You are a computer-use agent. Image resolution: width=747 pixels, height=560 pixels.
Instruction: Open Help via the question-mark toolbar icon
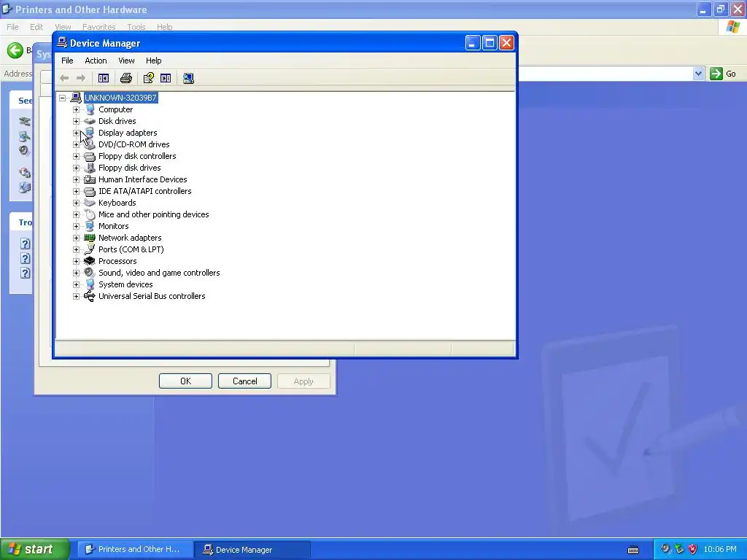coord(149,78)
